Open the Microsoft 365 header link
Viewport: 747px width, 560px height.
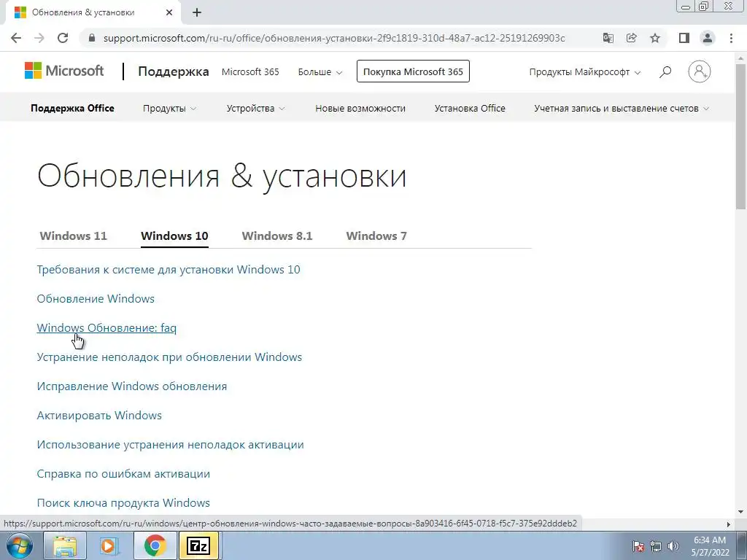[x=250, y=72]
